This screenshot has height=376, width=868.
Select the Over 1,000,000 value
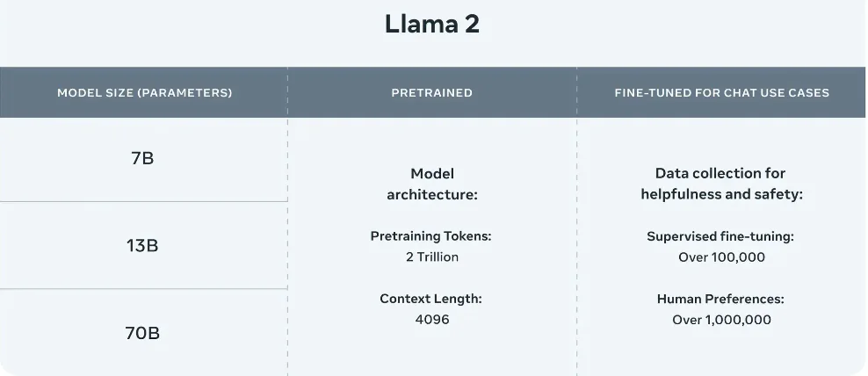721,320
